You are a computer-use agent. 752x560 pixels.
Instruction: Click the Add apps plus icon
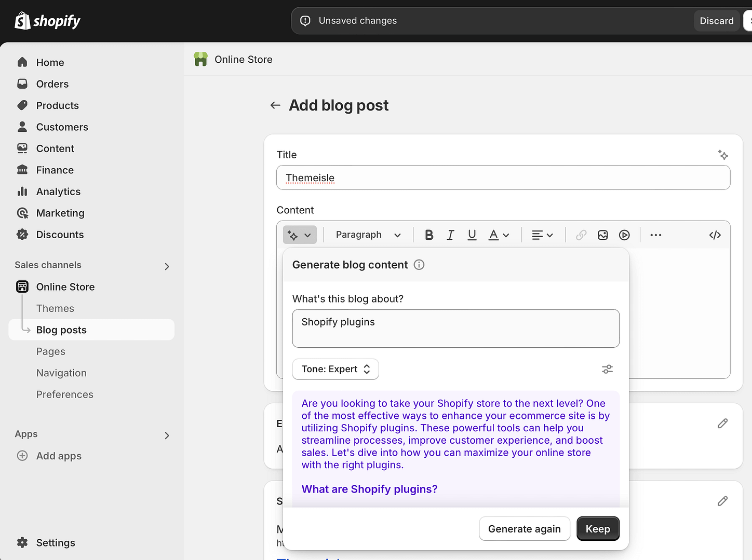point(22,456)
